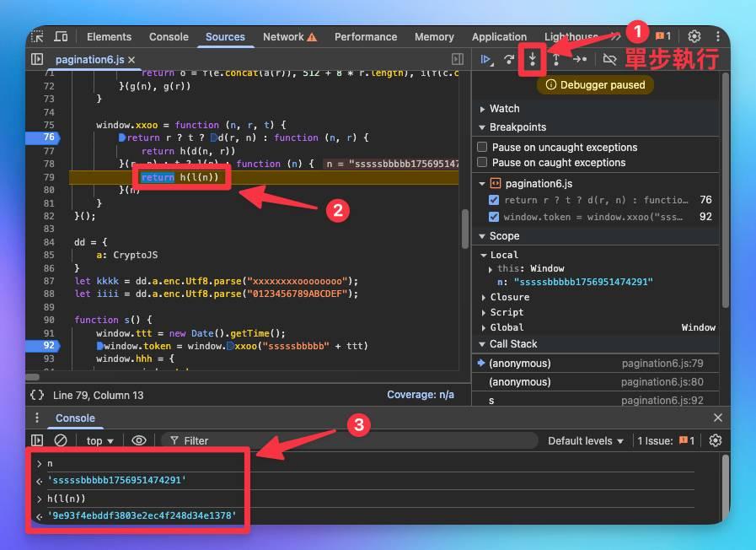
Task: Enable Pause on uncaught exceptions
Action: coord(482,147)
